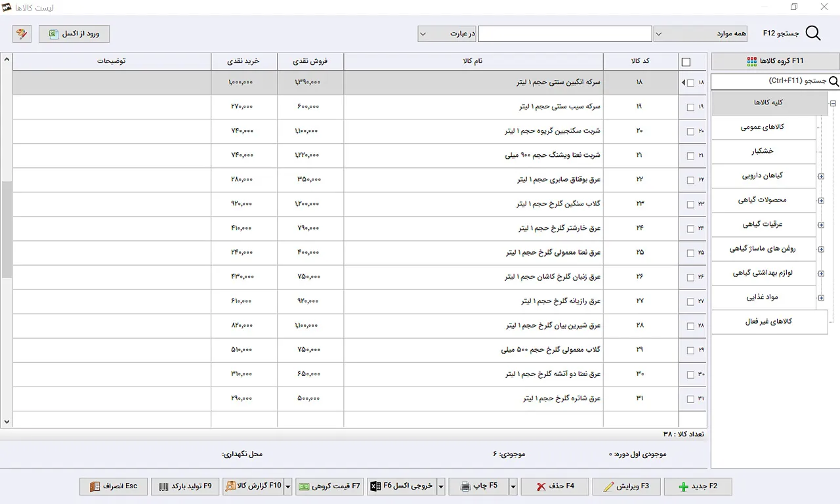Print the list with F5 چاپ

pos(478,486)
